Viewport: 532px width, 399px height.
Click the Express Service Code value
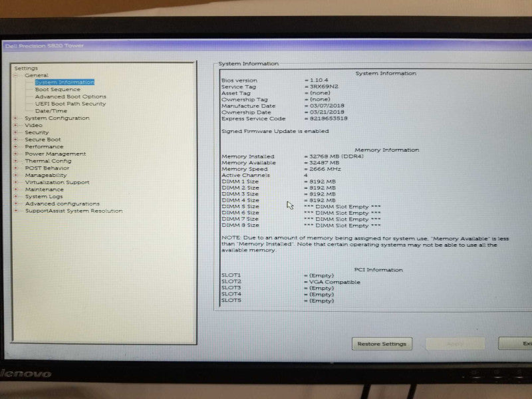pyautogui.click(x=329, y=118)
